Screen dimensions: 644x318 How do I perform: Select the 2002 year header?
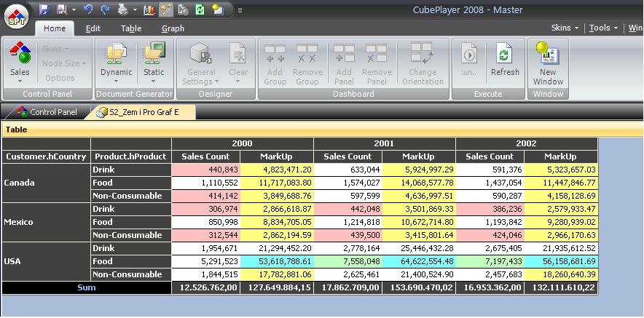point(527,143)
